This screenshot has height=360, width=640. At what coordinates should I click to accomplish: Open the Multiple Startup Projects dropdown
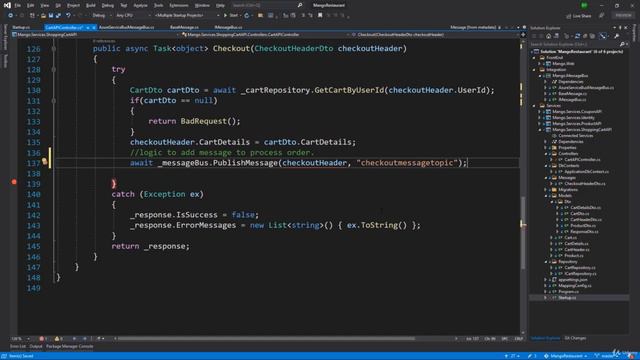click(x=187, y=15)
